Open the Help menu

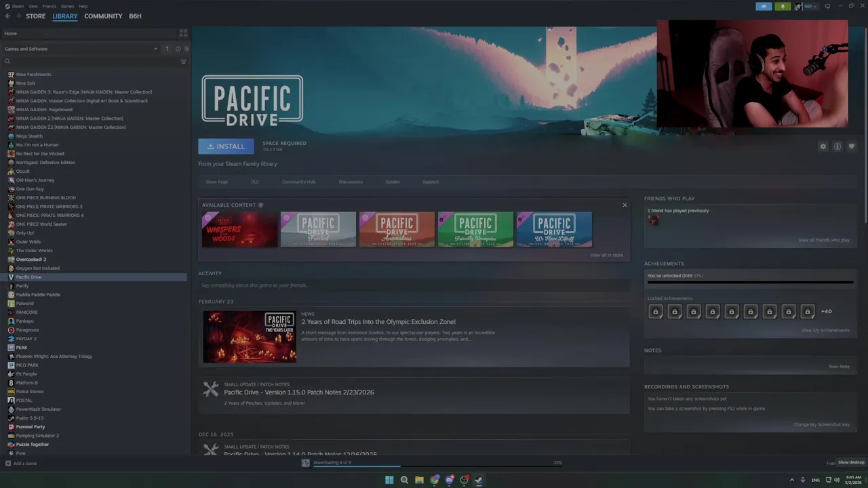pyautogui.click(x=83, y=6)
